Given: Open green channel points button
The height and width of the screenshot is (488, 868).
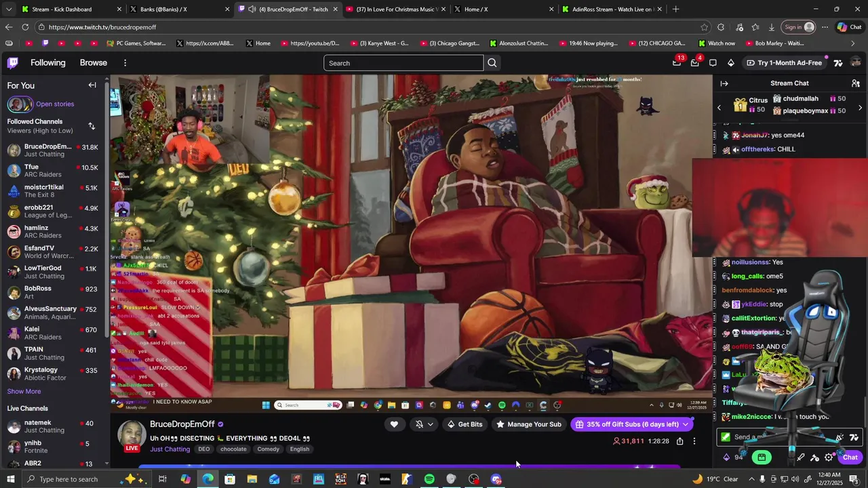Looking at the screenshot, I should [762, 457].
